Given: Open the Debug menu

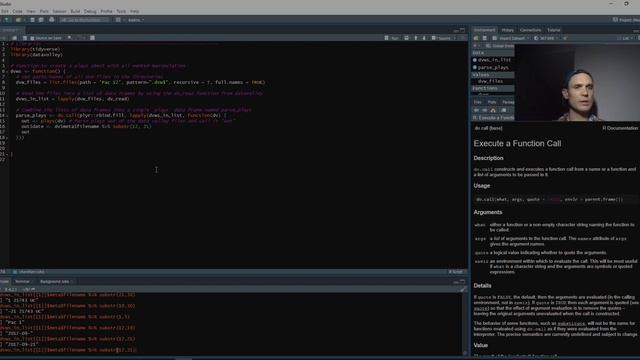Looking at the screenshot, I should point(90,11).
